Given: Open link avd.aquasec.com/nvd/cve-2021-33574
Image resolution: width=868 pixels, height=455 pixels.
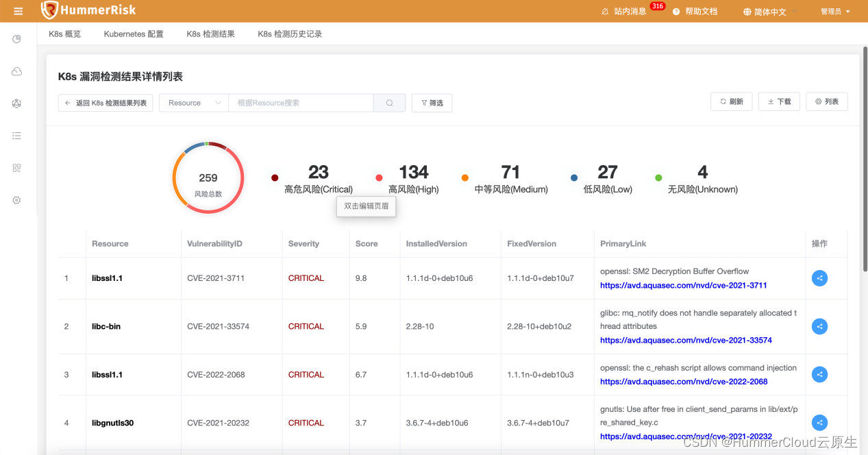Looking at the screenshot, I should [x=686, y=341].
